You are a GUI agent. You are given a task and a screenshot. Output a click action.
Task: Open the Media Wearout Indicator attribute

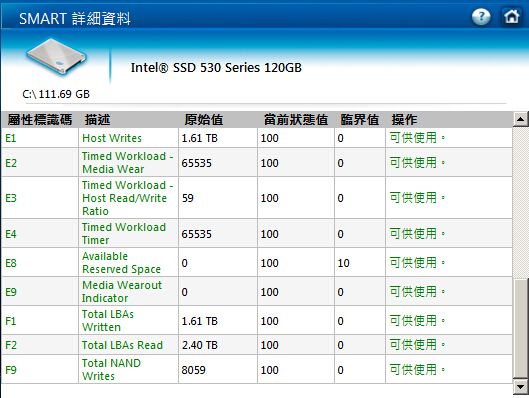(122, 291)
